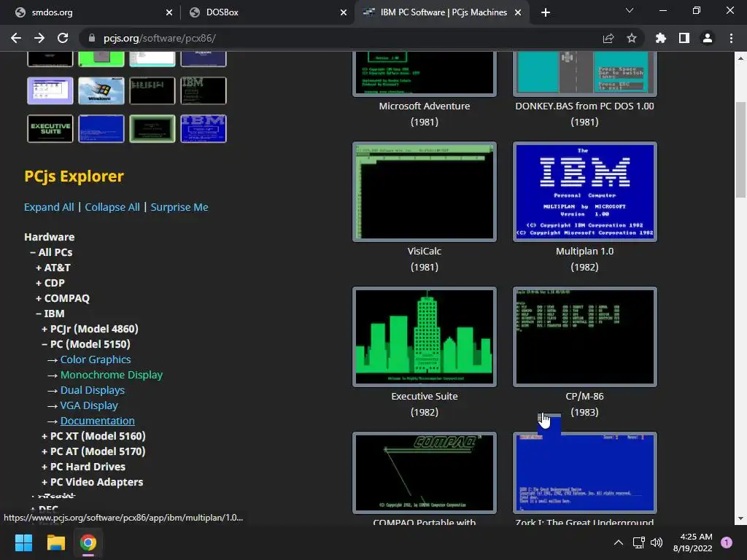747x560 pixels.
Task: Click the page scrollbar down arrow
Action: tap(740, 518)
